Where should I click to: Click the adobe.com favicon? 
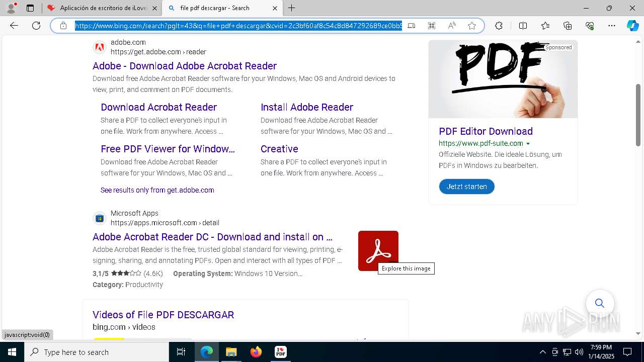coord(100,47)
